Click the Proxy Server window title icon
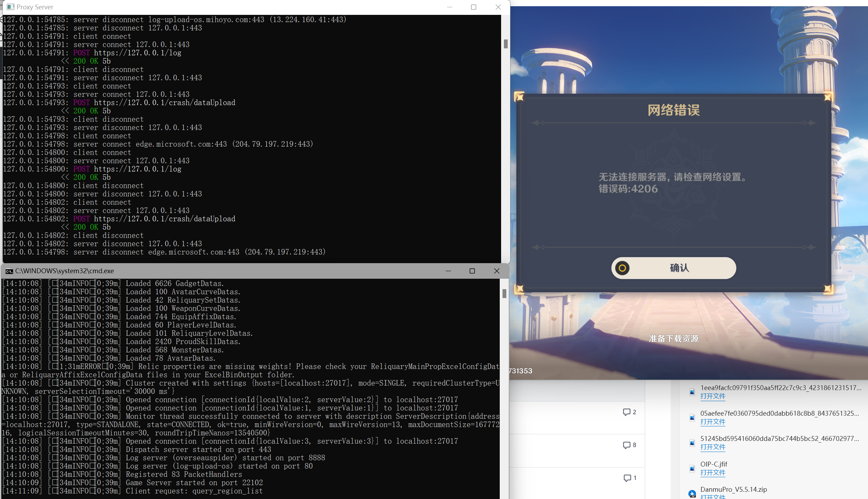This screenshot has width=868, height=499. [10, 7]
